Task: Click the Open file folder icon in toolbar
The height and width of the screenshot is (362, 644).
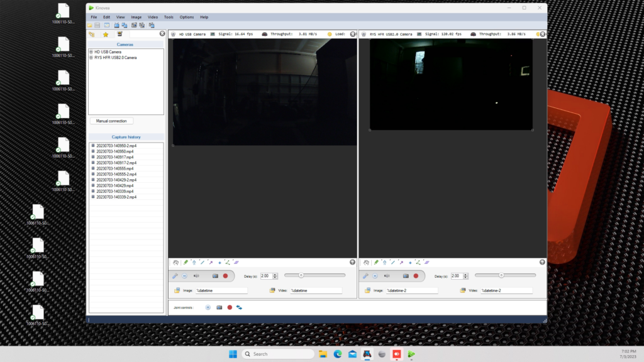Action: pyautogui.click(x=90, y=25)
